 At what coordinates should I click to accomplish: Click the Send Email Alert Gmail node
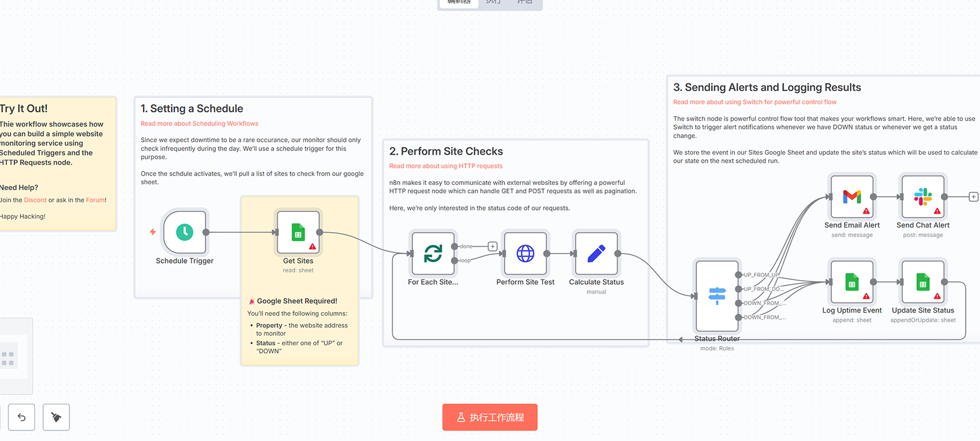[852, 197]
